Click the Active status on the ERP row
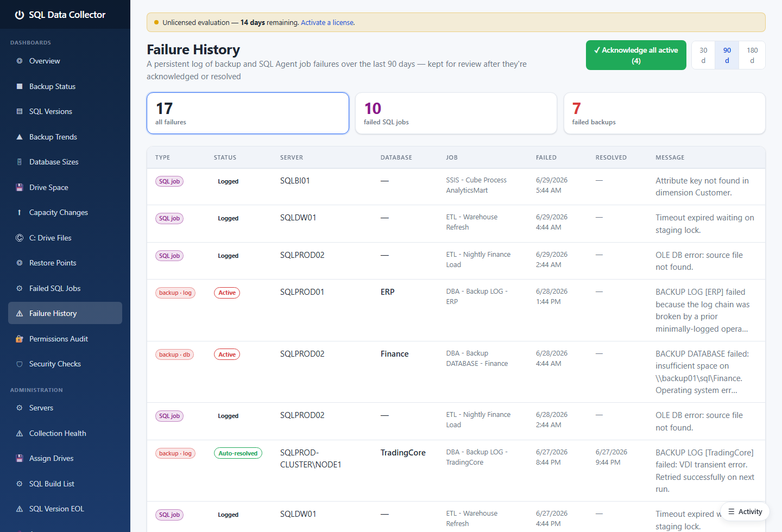 227,293
